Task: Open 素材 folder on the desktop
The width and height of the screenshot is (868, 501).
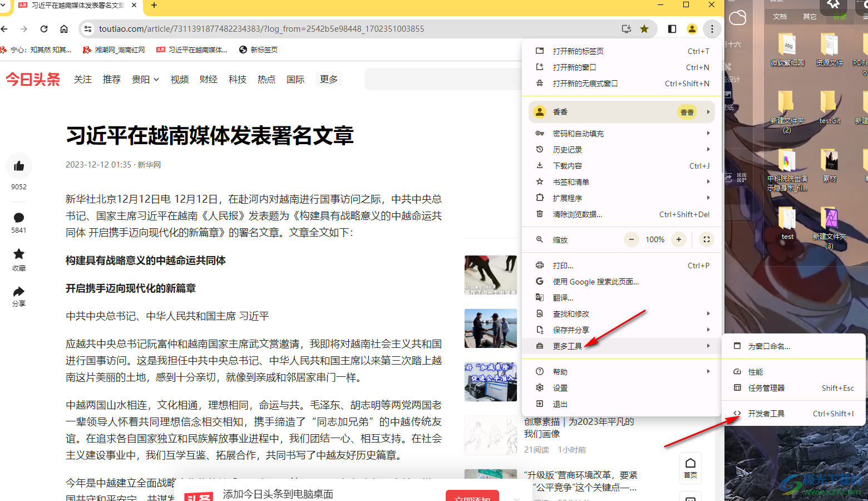Action: pos(830,165)
